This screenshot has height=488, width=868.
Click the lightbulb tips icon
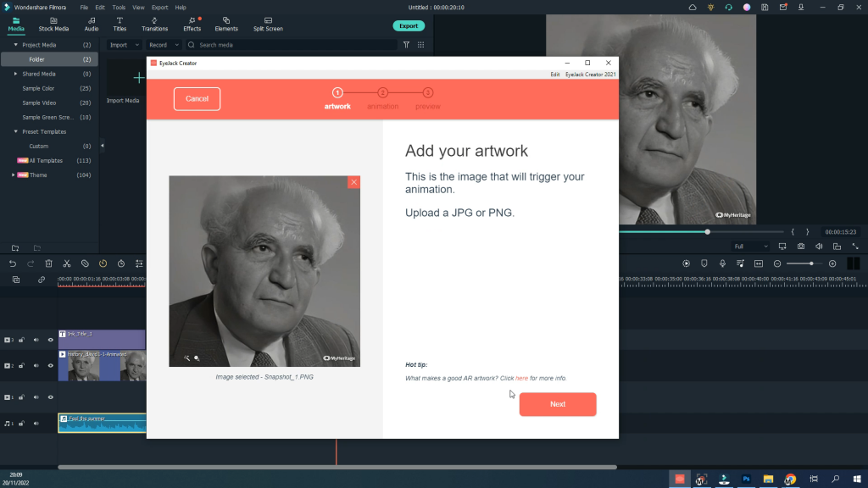711,7
